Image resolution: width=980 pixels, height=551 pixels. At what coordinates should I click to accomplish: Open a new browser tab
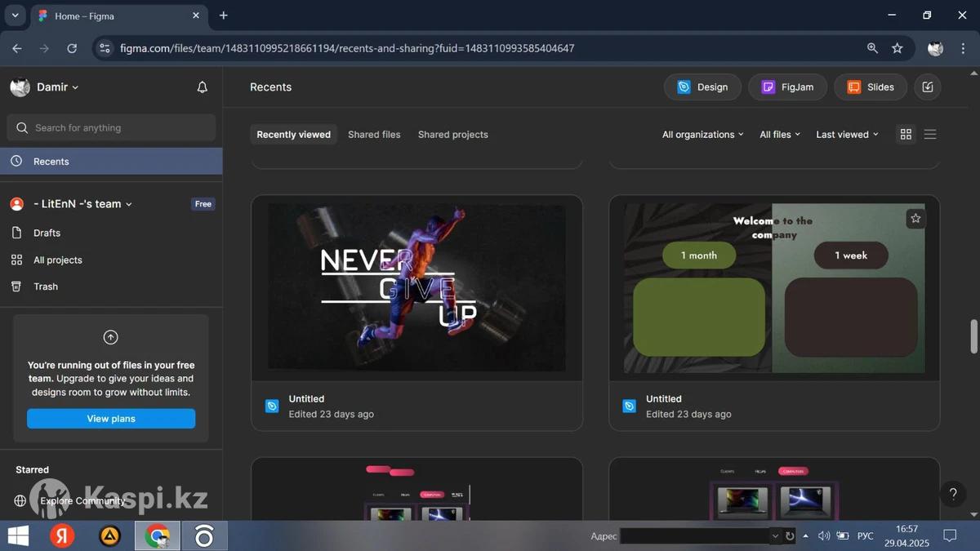(224, 16)
